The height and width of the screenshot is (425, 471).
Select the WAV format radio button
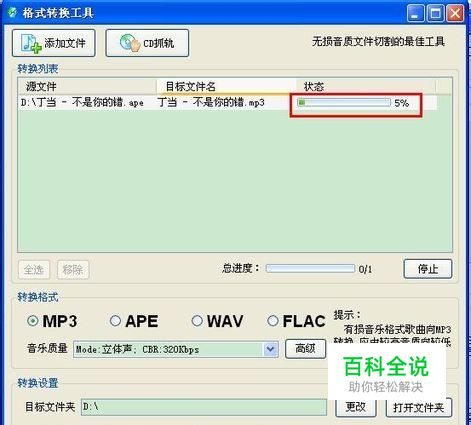coord(197,321)
